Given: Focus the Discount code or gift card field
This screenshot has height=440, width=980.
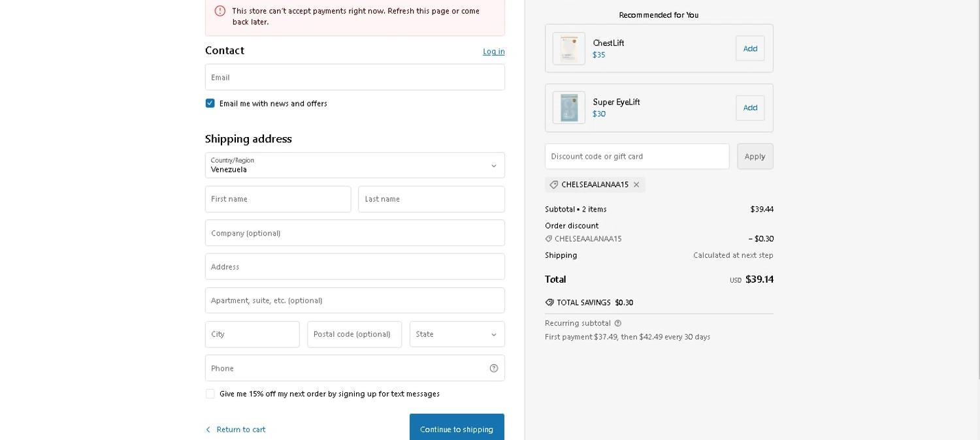Looking at the screenshot, I should (x=637, y=156).
